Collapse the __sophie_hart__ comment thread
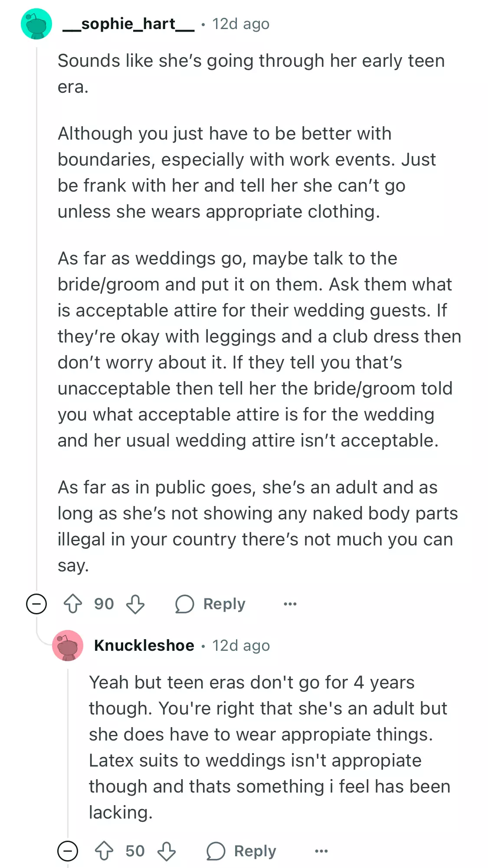This screenshot has width=488, height=868. coord(36,604)
